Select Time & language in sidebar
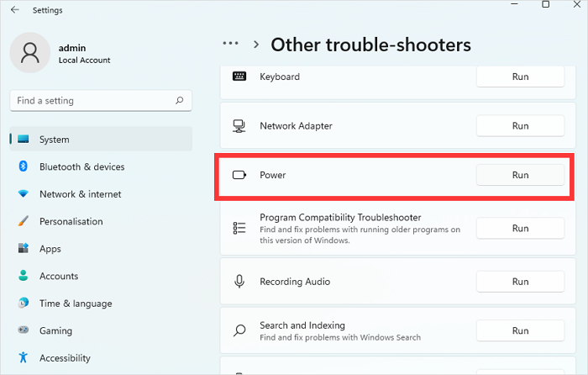 75,304
